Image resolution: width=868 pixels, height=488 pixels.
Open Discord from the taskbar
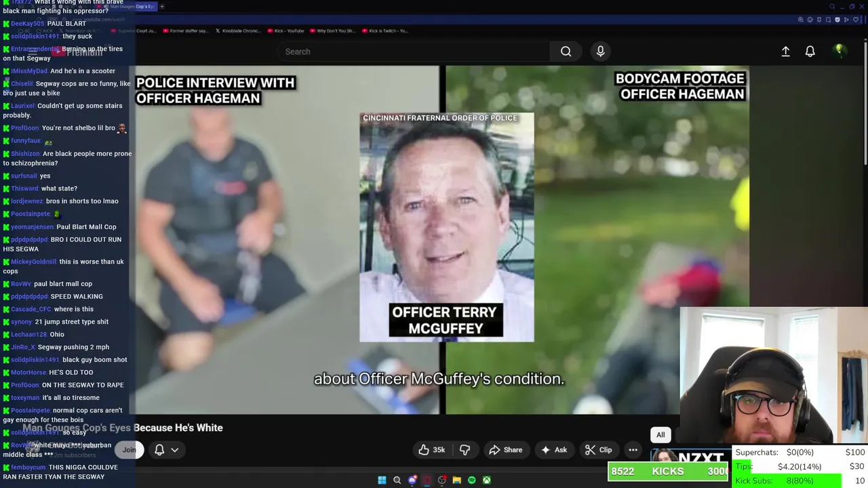(412, 480)
